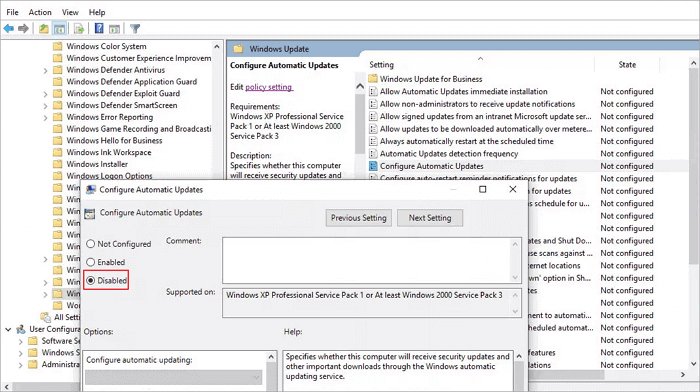Open the Configure automatic updating dropdown

tap(174, 377)
